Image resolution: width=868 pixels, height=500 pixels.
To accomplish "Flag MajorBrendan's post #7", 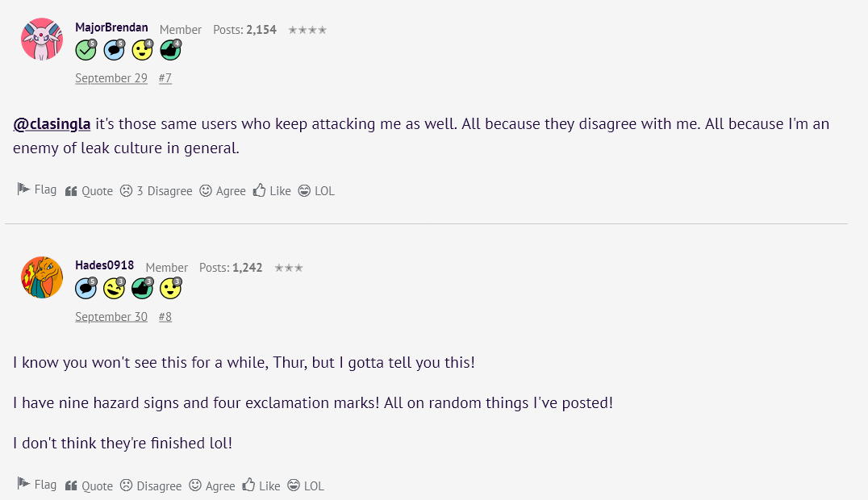I will tap(37, 190).
